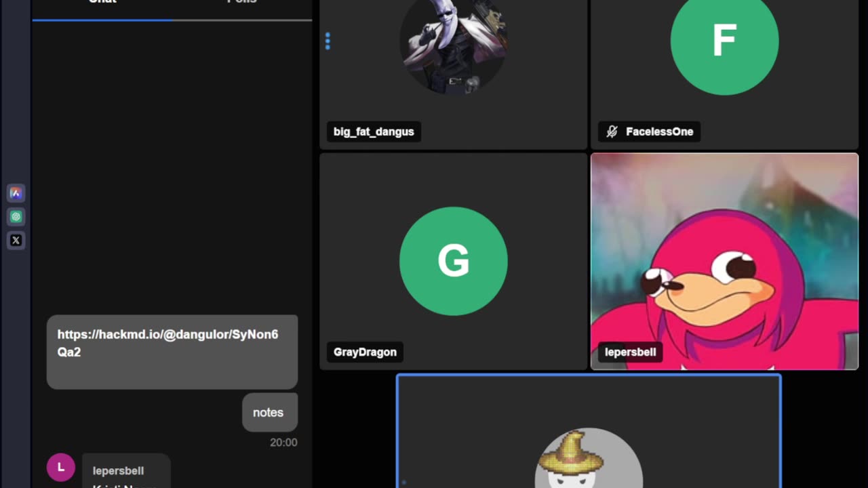Click the green F avatar of FacelessOne
This screenshot has height=488, width=868.
click(x=724, y=41)
